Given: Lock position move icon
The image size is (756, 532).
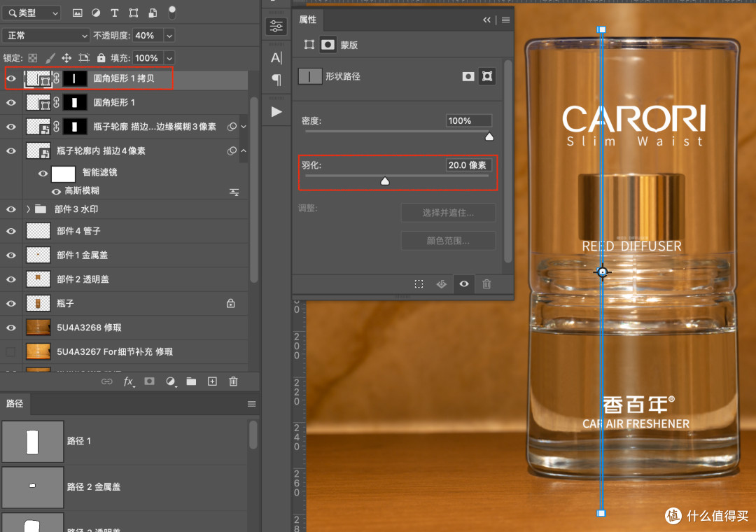Looking at the screenshot, I should 66,58.
